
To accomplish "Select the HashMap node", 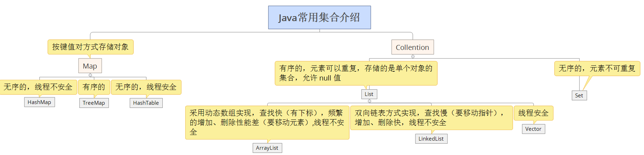I will (39, 102).
